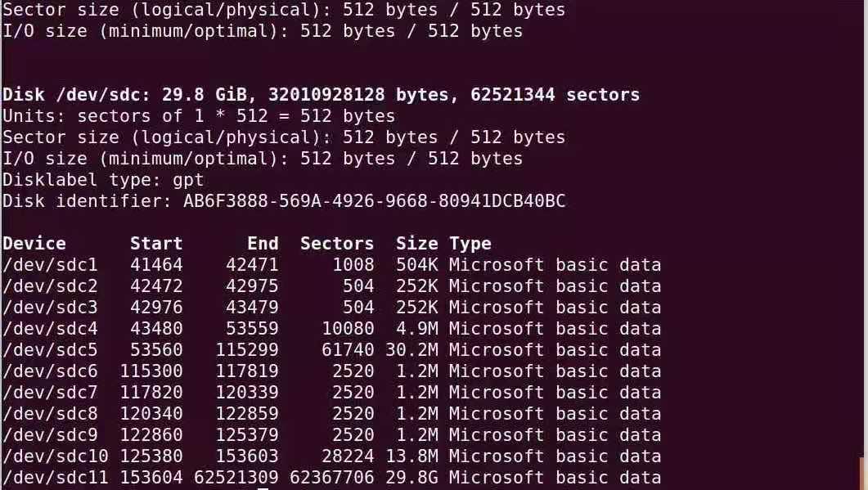This screenshot has width=868, height=490.
Task: Click the Start column header
Action: (156, 244)
